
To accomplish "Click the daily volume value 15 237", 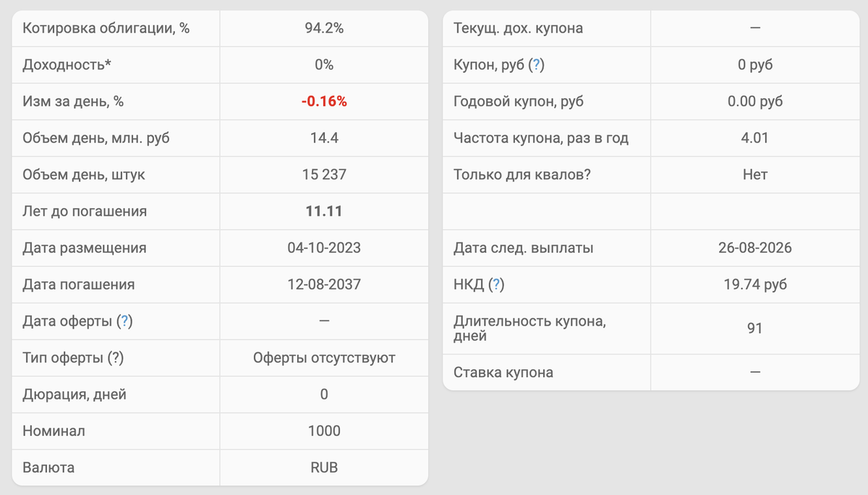I will coord(324,175).
